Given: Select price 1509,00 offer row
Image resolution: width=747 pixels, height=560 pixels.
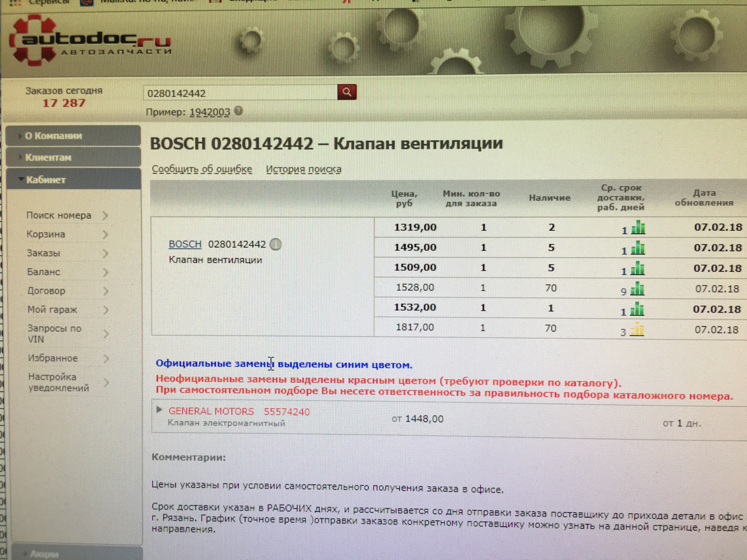Looking at the screenshot, I should pos(560,268).
